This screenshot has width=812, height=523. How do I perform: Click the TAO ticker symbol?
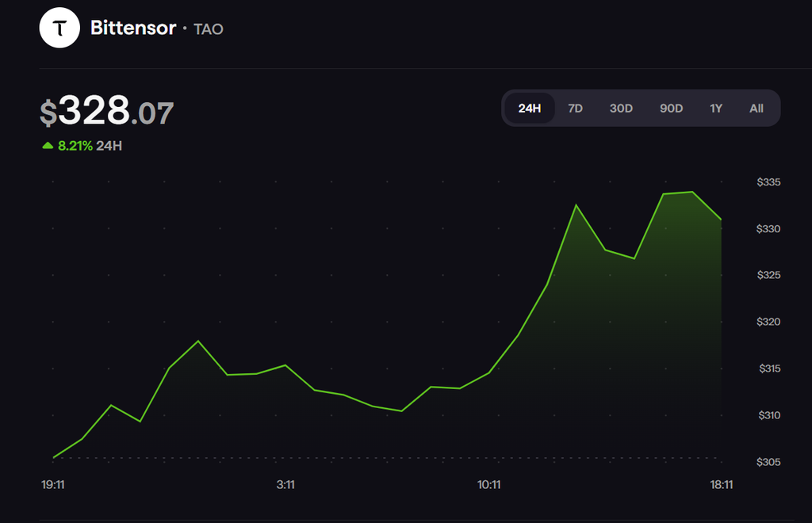point(209,29)
